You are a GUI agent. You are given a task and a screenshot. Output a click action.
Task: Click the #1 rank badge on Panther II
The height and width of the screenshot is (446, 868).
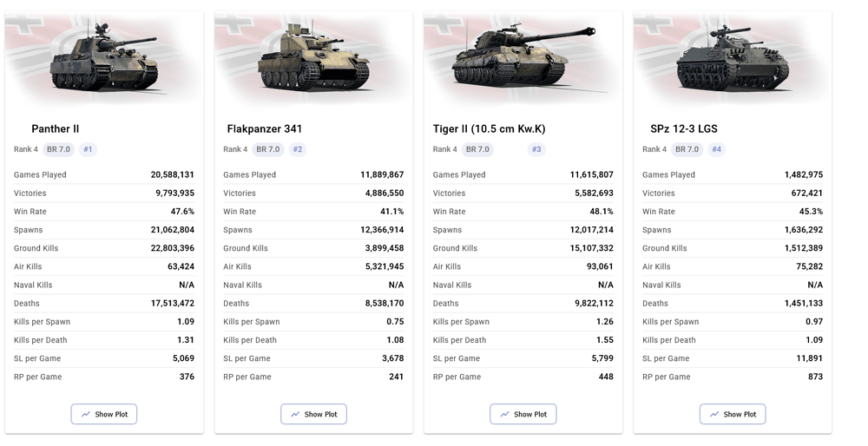88,149
